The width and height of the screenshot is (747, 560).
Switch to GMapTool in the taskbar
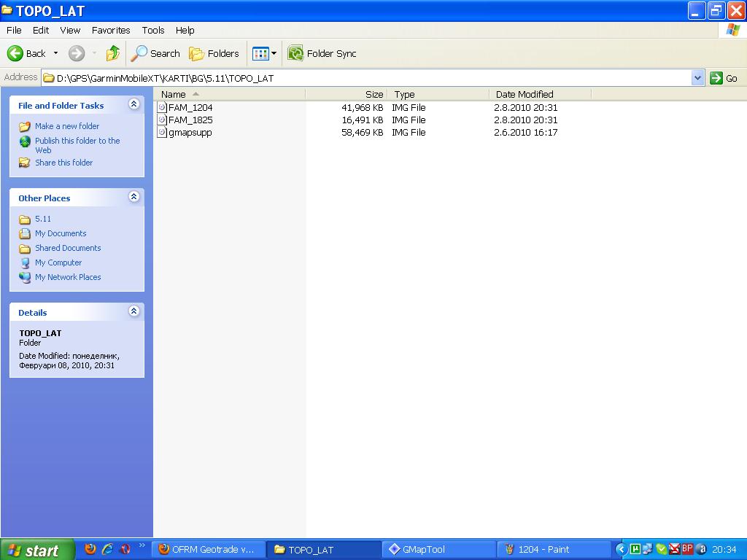(x=423, y=550)
